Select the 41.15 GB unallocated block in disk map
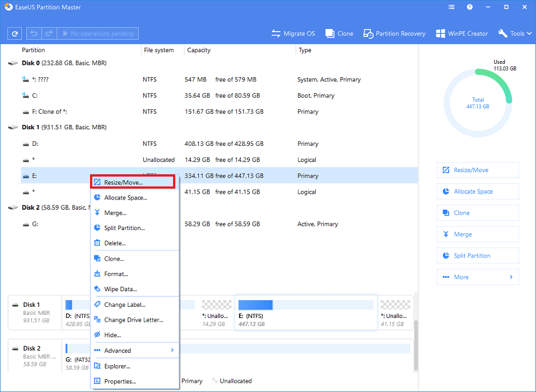Screen dimensions: 536x392 click(395, 314)
